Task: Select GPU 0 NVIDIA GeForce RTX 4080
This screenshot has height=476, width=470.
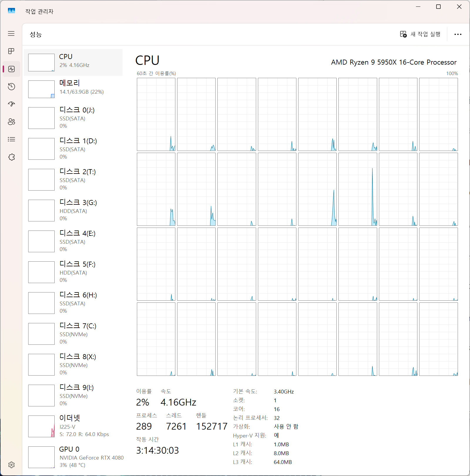Action: click(x=73, y=457)
